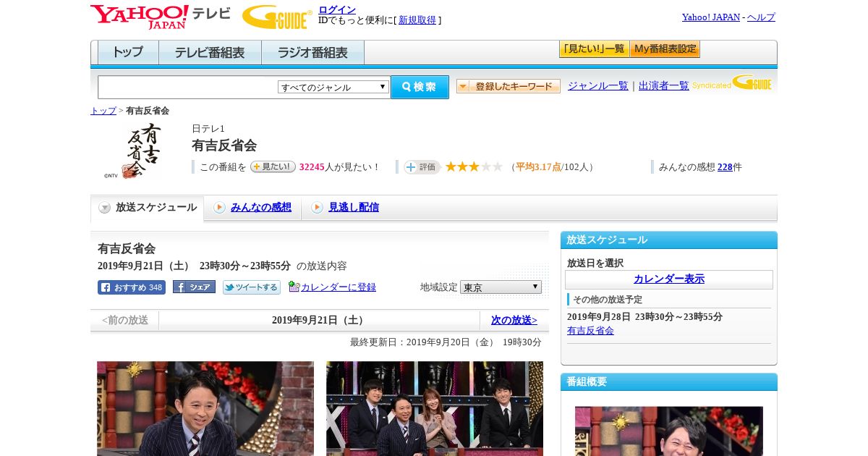Click the ツイートする Twitter button
This screenshot has width=868, height=456.
click(251, 287)
